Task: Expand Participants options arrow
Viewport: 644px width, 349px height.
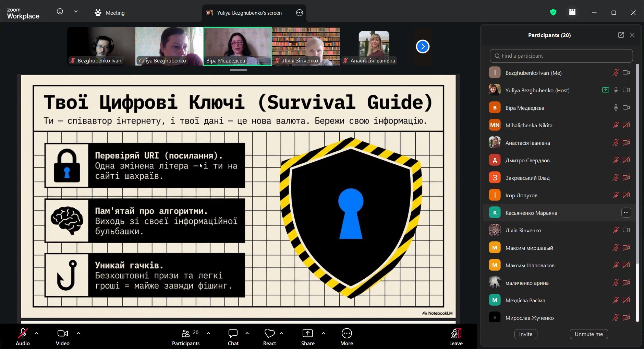Action: (208, 333)
